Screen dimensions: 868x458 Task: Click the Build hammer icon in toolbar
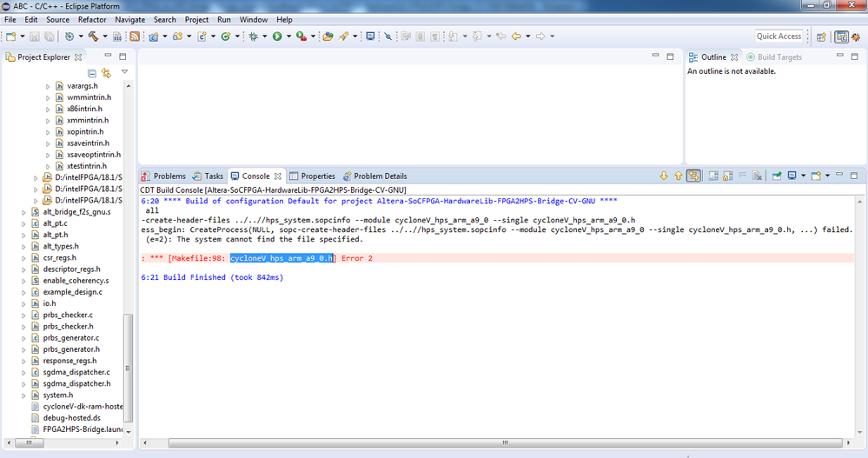[92, 37]
